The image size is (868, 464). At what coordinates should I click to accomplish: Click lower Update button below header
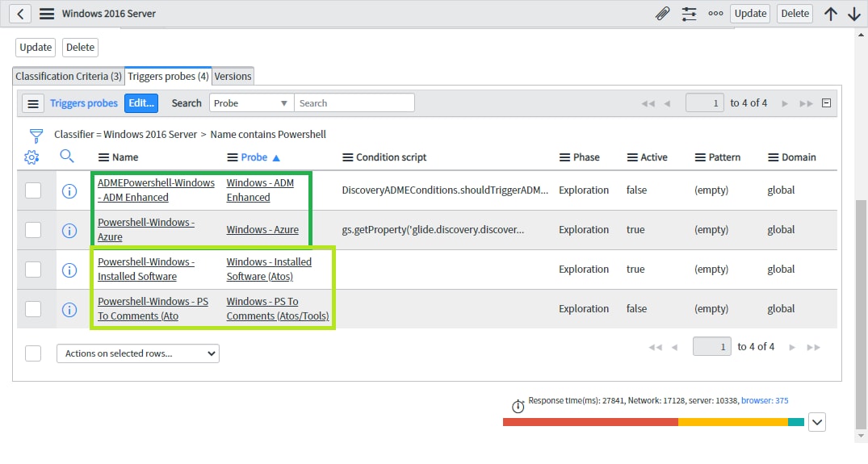[36, 48]
